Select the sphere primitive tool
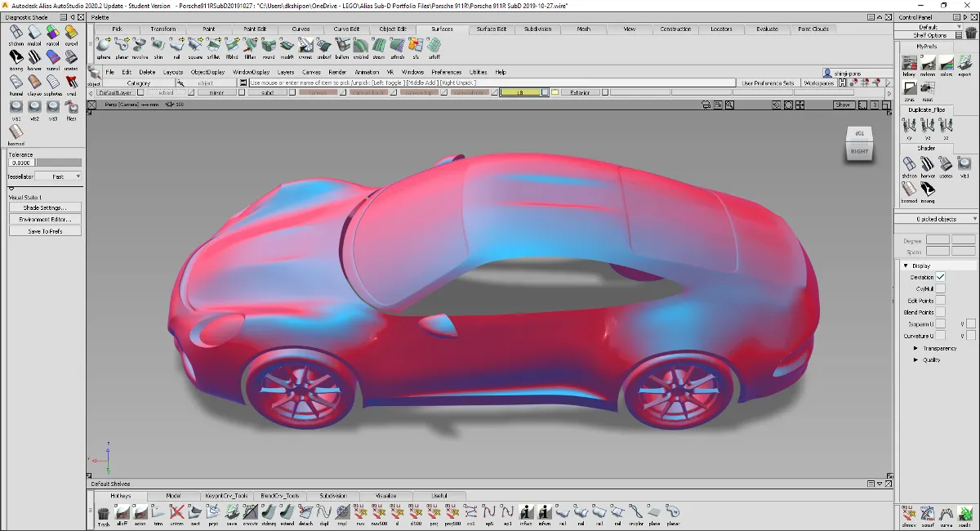This screenshot has width=980, height=531. coord(103,45)
